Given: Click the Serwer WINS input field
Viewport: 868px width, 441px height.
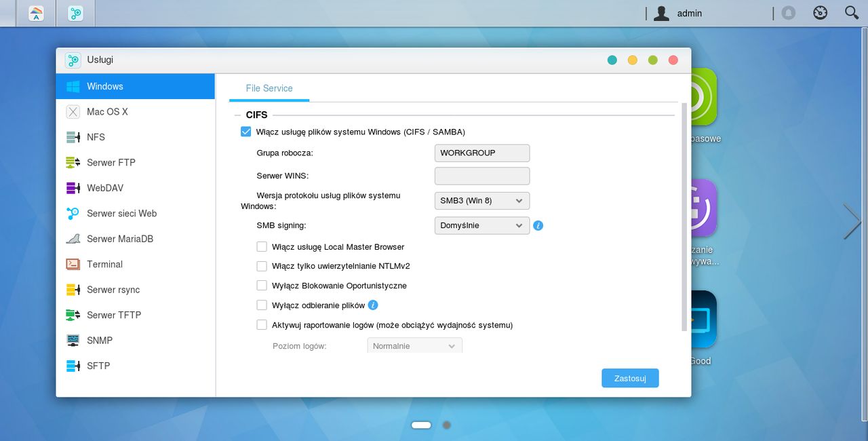Looking at the screenshot, I should tap(482, 176).
